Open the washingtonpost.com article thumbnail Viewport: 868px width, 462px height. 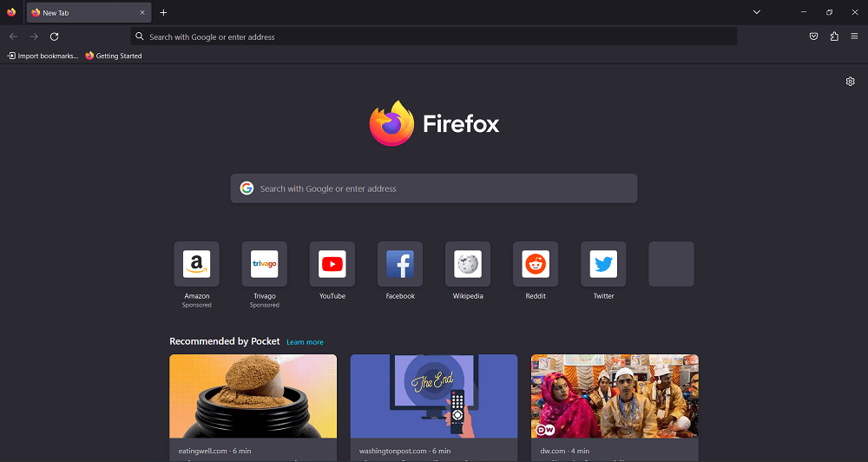pos(434,396)
